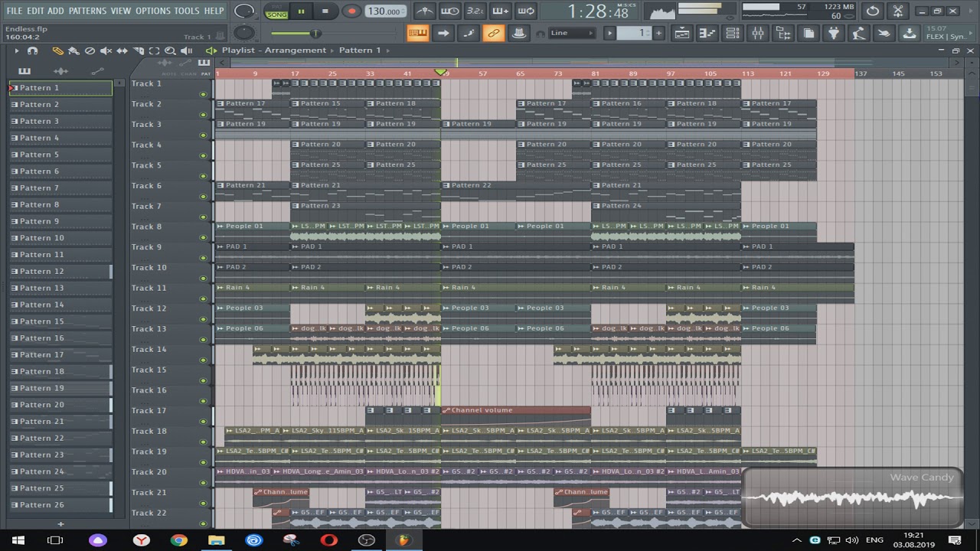Open the Browser view icon
980x551 pixels.
(782, 33)
